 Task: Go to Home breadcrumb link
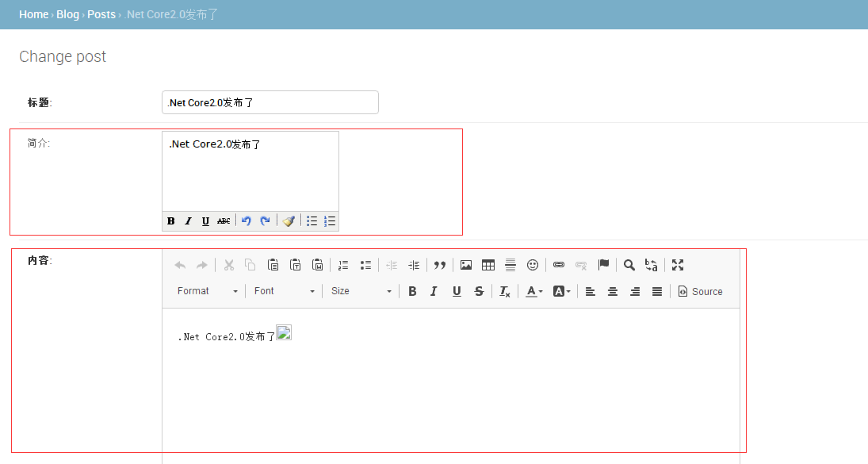click(34, 14)
